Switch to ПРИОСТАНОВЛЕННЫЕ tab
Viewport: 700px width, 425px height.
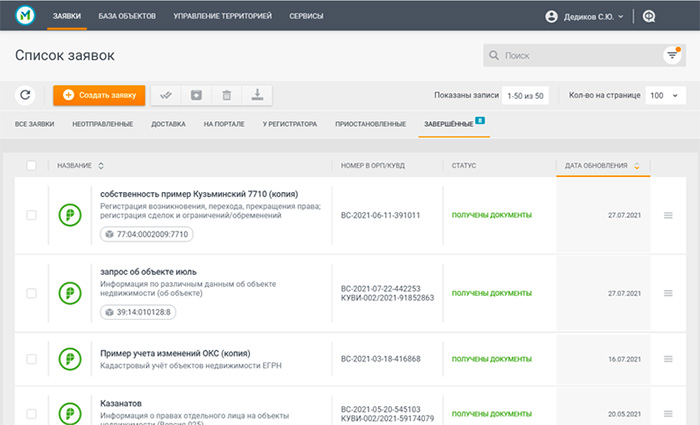point(371,124)
